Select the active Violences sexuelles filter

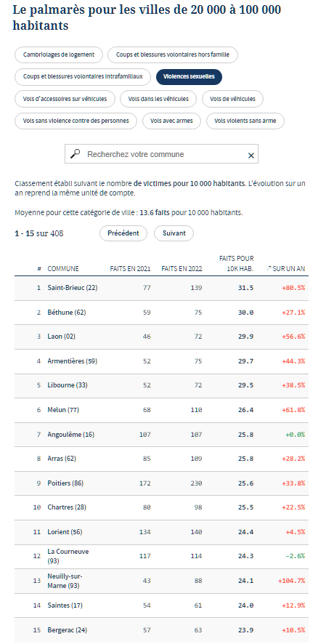tap(190, 77)
